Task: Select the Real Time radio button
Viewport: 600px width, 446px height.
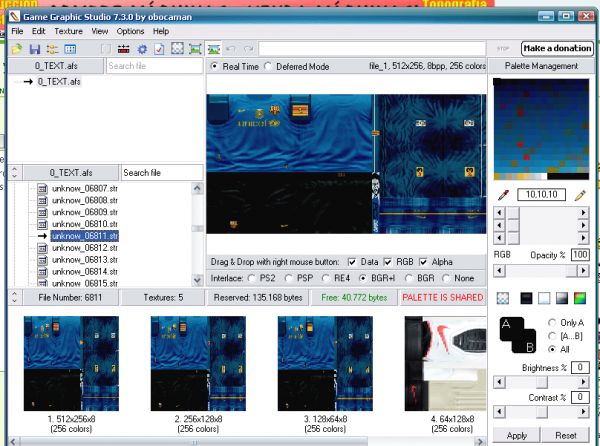Action: point(214,66)
